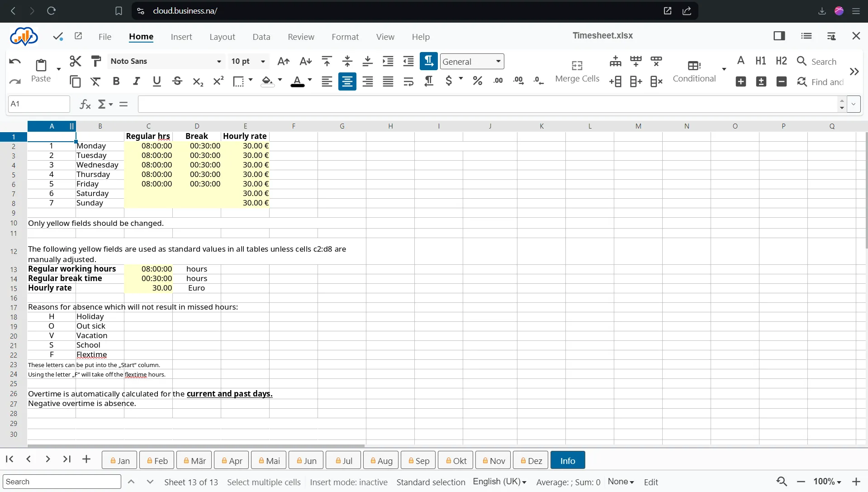
Task: Click Find and Replace button
Action: [x=821, y=82]
